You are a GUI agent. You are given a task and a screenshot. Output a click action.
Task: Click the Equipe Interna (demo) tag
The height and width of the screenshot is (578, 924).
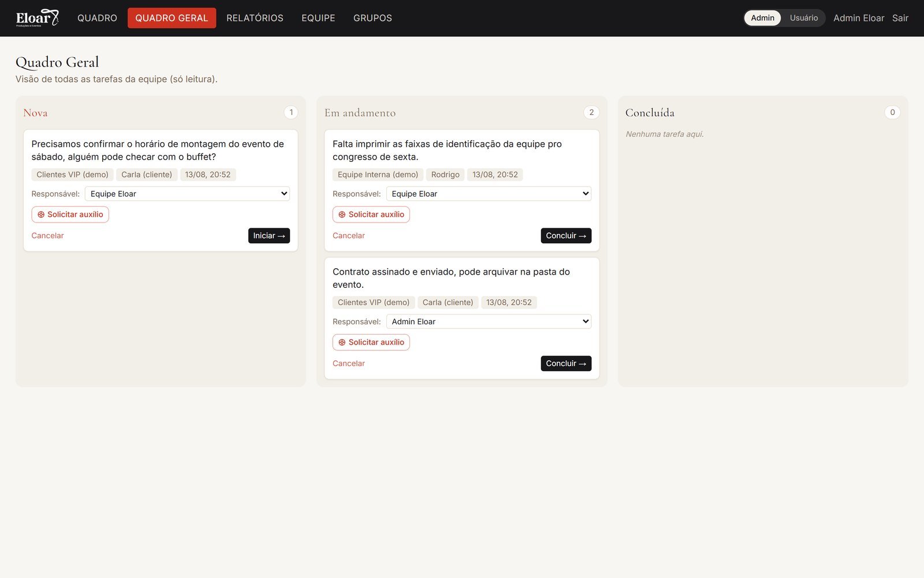[378, 175]
